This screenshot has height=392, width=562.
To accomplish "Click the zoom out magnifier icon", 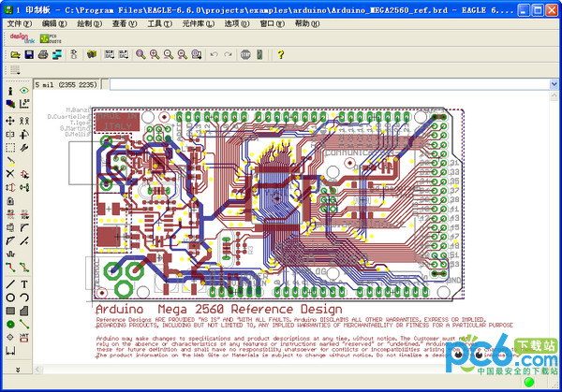I will click(x=169, y=55).
